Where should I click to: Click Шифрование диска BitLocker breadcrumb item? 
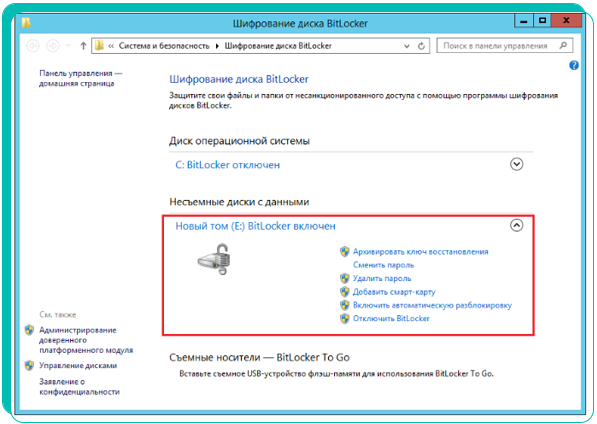click(278, 46)
